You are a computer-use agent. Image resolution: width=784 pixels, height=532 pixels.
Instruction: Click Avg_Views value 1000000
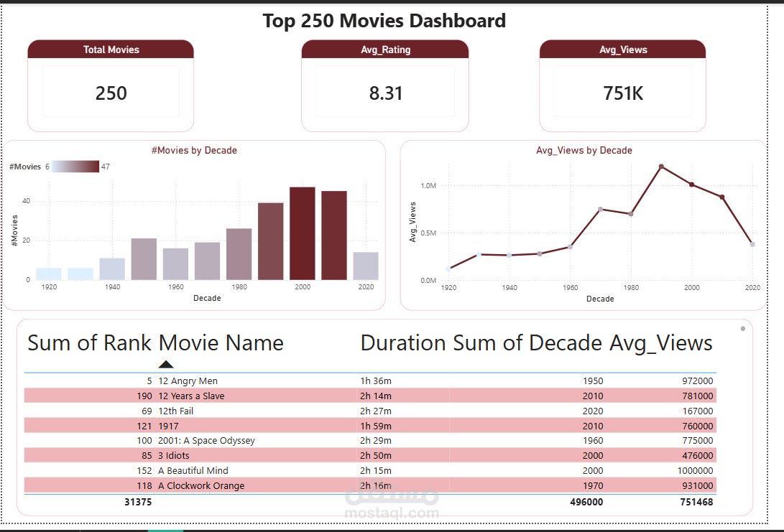tap(696, 470)
